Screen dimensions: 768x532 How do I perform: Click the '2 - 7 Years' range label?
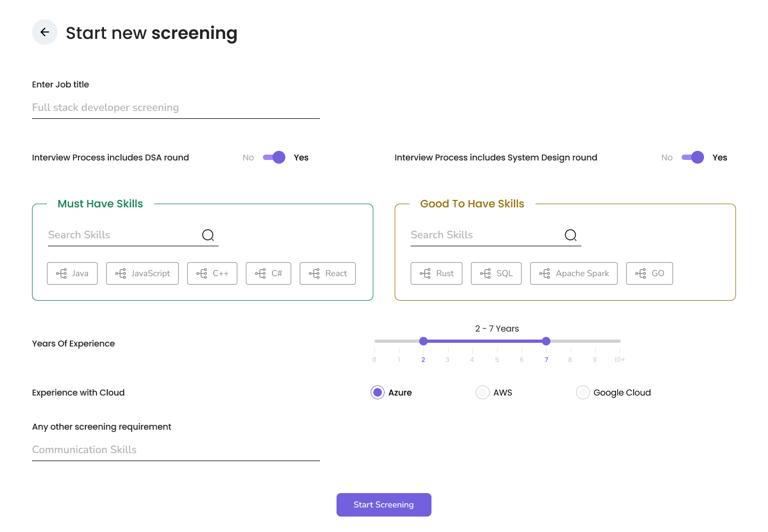coord(497,329)
